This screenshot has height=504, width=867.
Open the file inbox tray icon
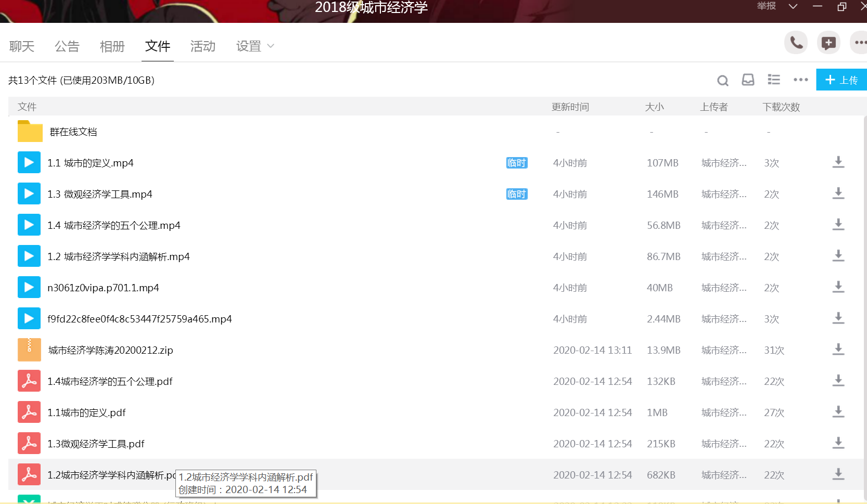[748, 80]
